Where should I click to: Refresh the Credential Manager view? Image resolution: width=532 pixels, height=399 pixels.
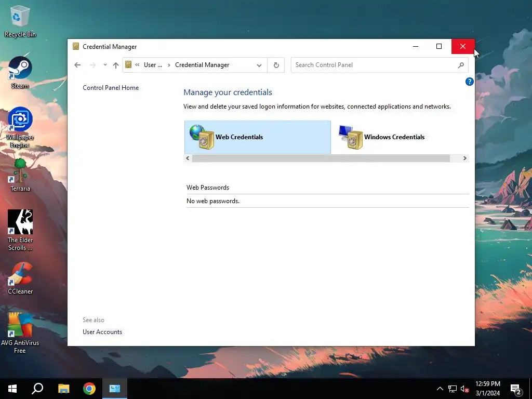tap(276, 65)
